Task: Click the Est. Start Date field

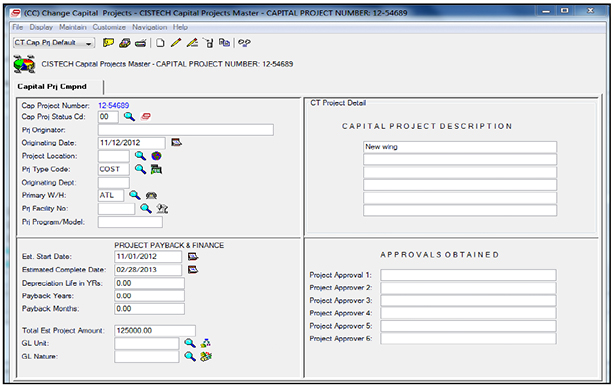Action: pos(148,256)
